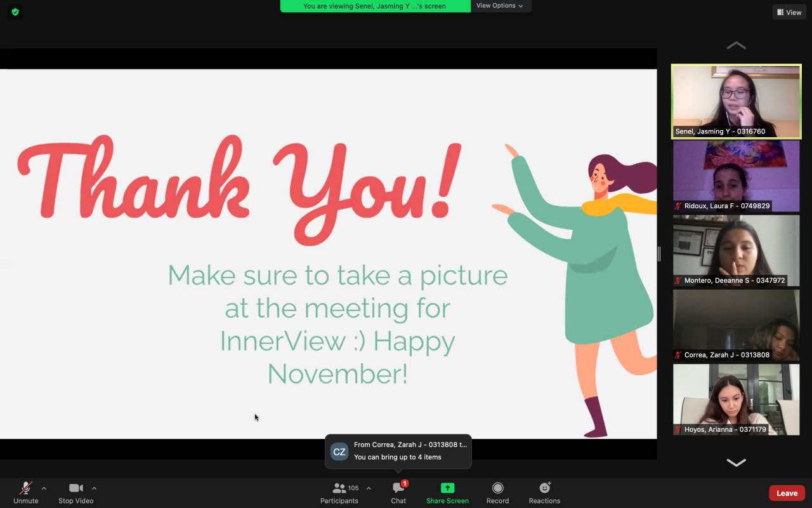Open the Participants panel
The height and width of the screenshot is (508, 812).
point(339,492)
